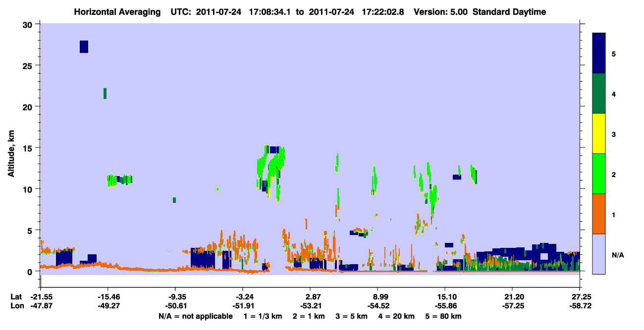Click the longitude value '-47.87'

coord(41,306)
